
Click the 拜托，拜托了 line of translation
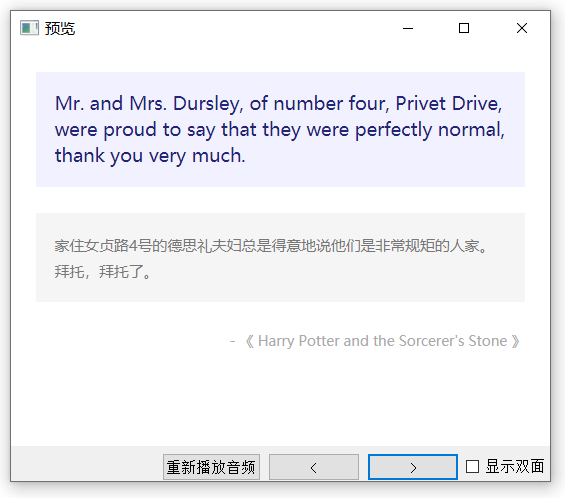pyautogui.click(x=103, y=272)
